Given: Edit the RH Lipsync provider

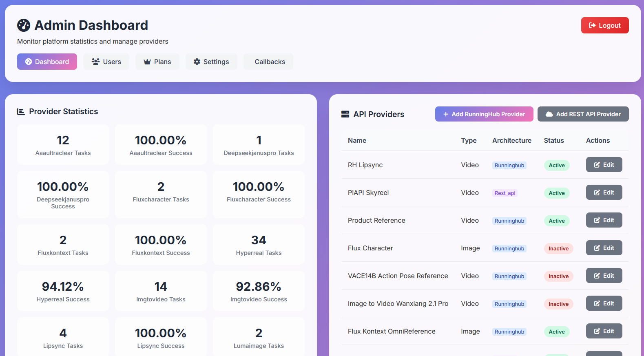Looking at the screenshot, I should tap(604, 165).
